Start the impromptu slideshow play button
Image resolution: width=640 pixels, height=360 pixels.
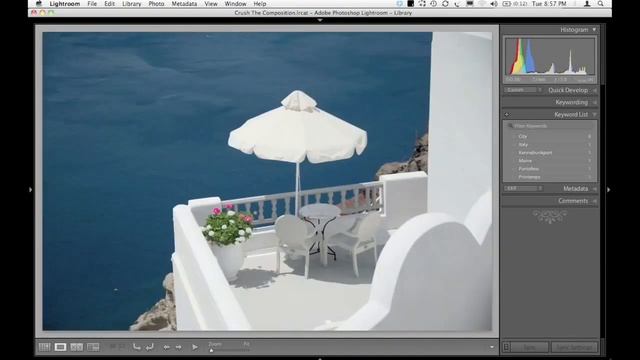195,347
